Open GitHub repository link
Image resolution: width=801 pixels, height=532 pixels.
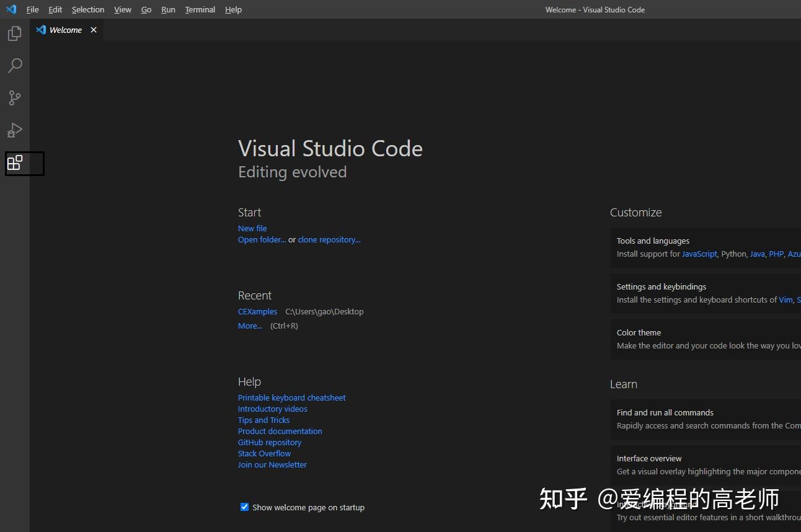click(x=269, y=442)
